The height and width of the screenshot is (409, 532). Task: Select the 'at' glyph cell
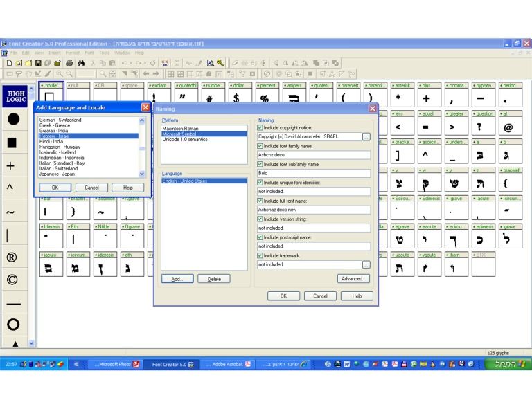point(511,122)
